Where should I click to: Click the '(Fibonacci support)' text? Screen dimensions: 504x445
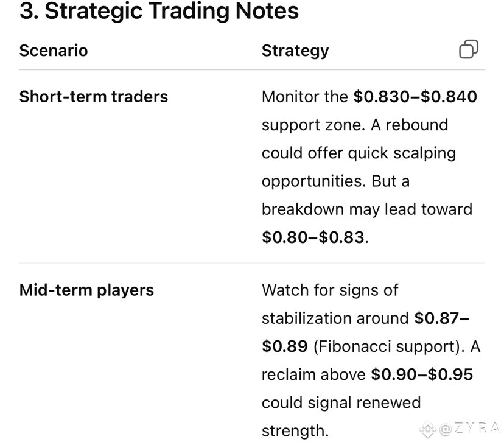[389, 347]
